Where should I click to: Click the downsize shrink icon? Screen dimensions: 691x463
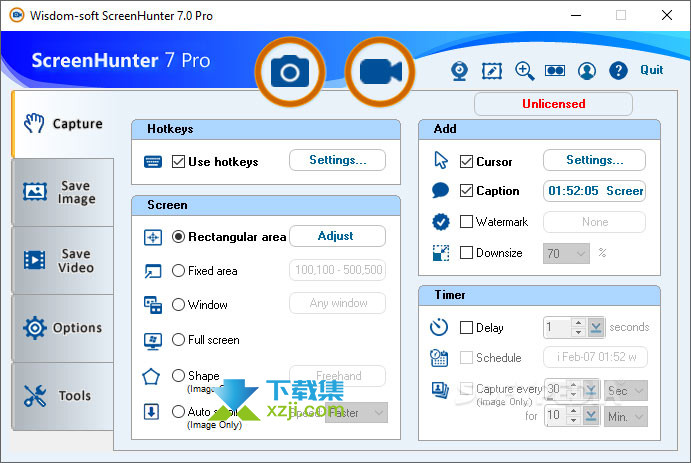pyautogui.click(x=441, y=253)
